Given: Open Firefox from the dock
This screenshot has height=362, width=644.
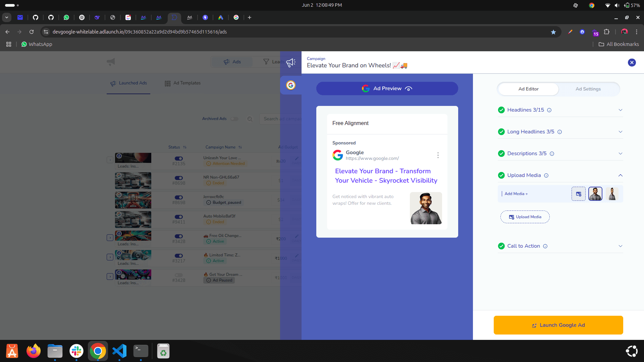Looking at the screenshot, I should tap(34, 351).
